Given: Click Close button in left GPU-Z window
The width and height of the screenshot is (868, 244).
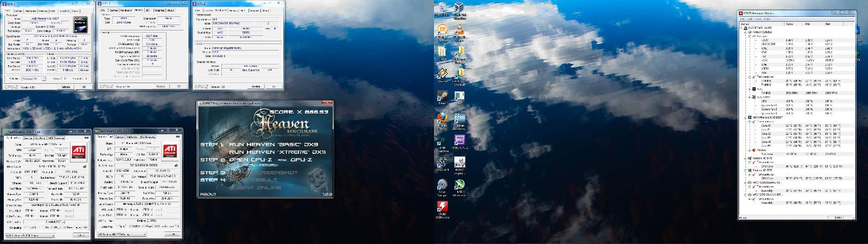Looking at the screenshot, I should pyautogui.click(x=81, y=235).
